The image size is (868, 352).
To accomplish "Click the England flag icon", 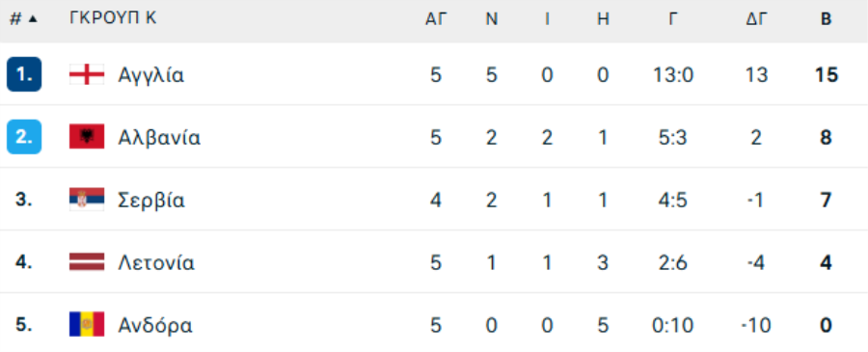I will (x=87, y=74).
